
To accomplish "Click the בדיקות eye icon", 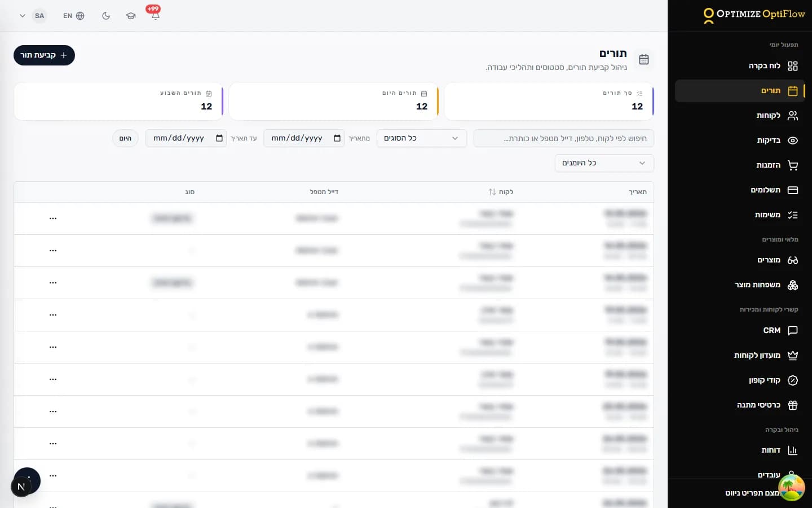I will point(793,141).
